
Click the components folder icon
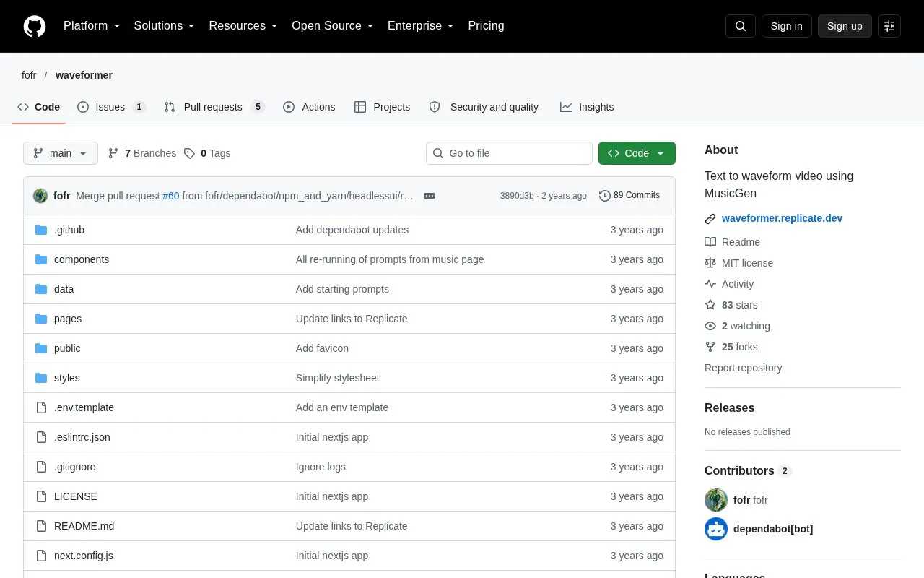click(41, 259)
